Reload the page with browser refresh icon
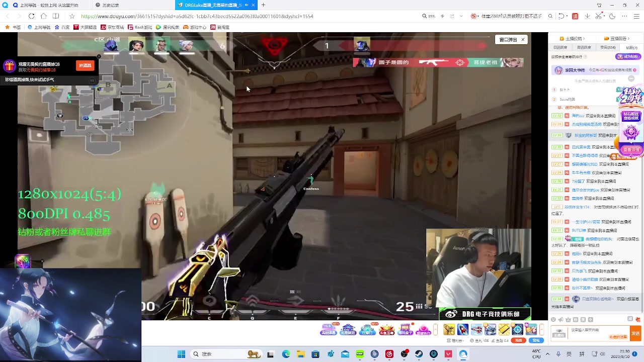 31,16
